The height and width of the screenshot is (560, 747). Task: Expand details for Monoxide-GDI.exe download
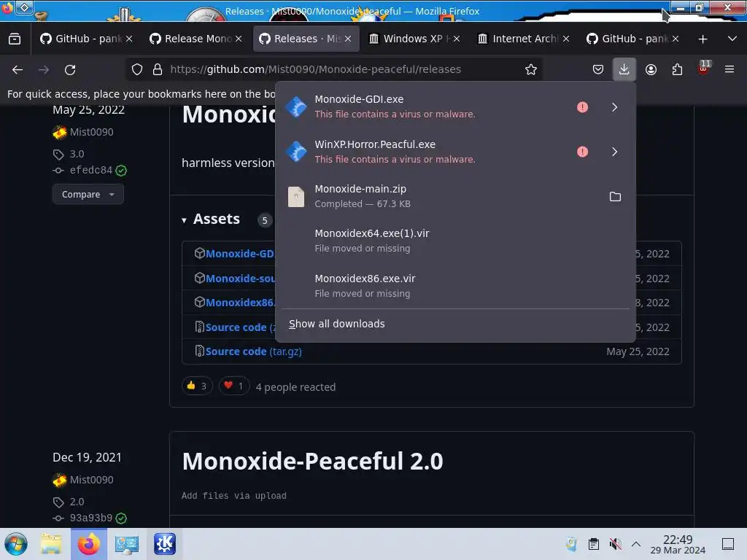pos(614,107)
